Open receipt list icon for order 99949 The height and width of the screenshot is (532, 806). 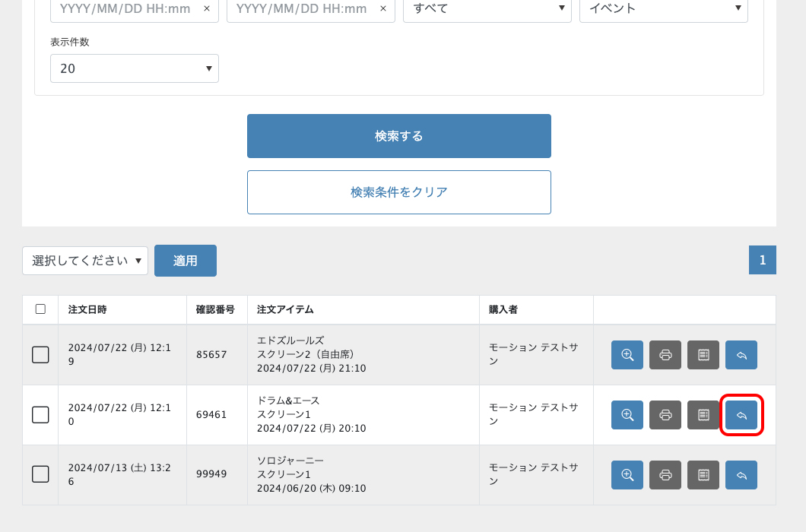(703, 475)
